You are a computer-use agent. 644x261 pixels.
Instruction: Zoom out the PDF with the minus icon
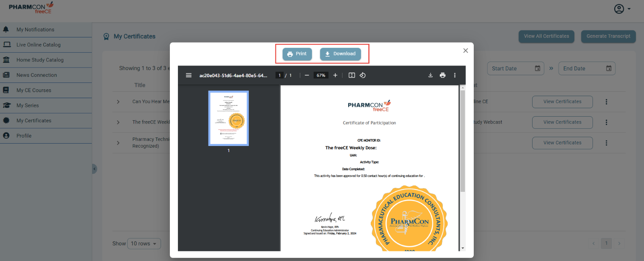coord(307,75)
